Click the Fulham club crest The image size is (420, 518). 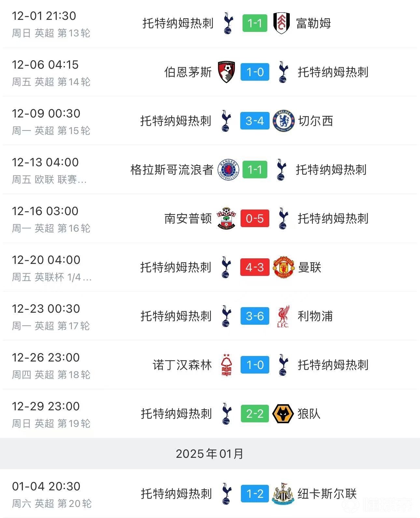pyautogui.click(x=282, y=23)
